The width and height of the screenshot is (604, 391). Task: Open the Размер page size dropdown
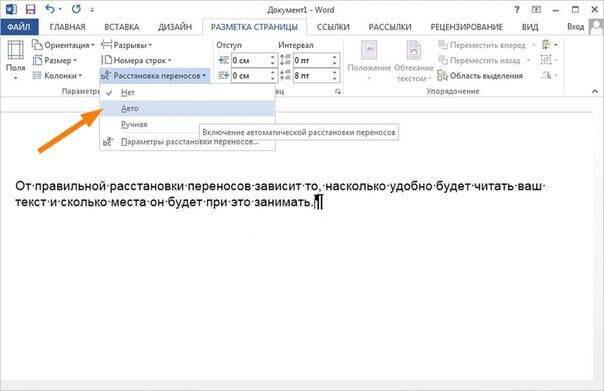click(x=54, y=60)
